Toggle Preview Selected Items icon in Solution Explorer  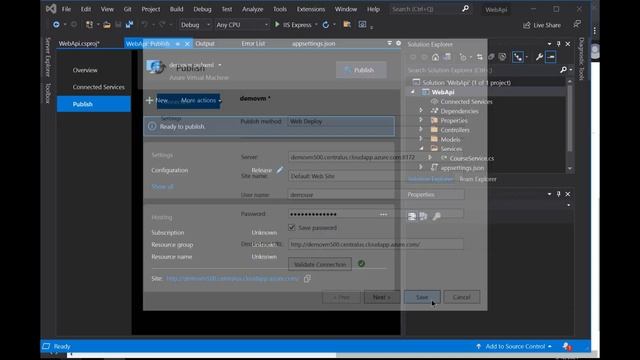[x=551, y=57]
